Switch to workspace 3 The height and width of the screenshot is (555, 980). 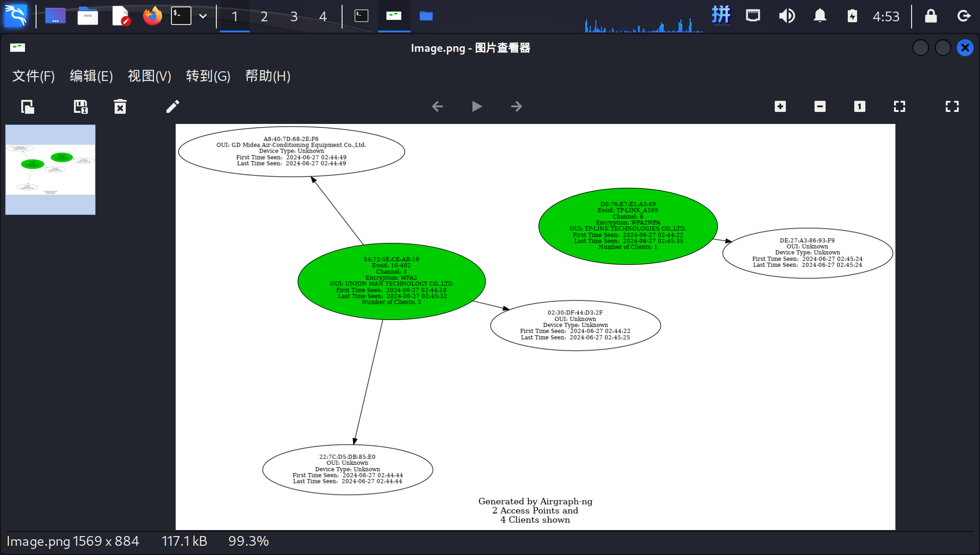[x=294, y=17]
